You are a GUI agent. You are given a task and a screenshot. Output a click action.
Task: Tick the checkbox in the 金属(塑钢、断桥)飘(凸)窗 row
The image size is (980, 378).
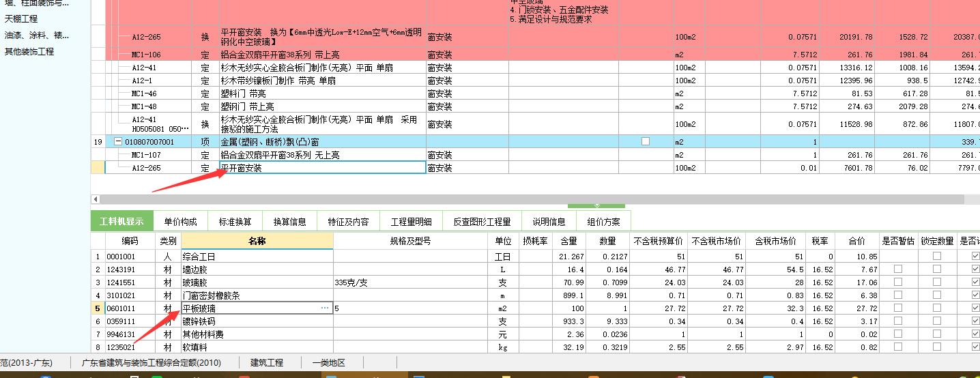(646, 142)
